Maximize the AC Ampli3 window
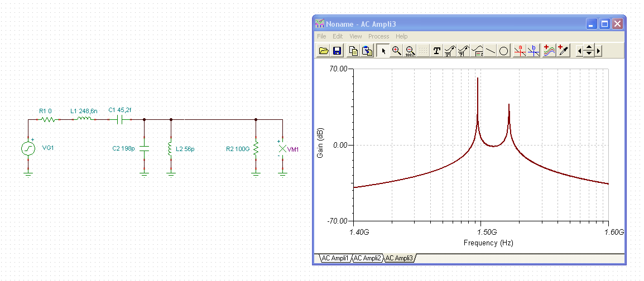644x281 pixels. point(604,24)
